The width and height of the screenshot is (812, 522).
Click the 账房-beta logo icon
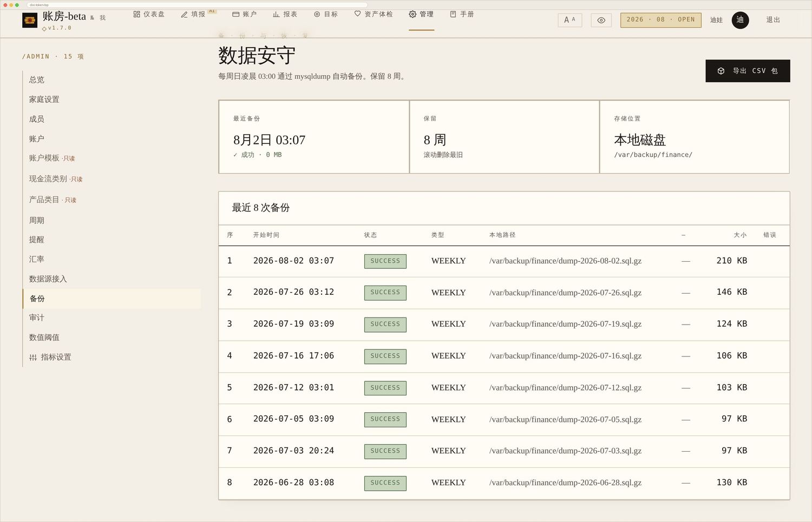click(30, 21)
